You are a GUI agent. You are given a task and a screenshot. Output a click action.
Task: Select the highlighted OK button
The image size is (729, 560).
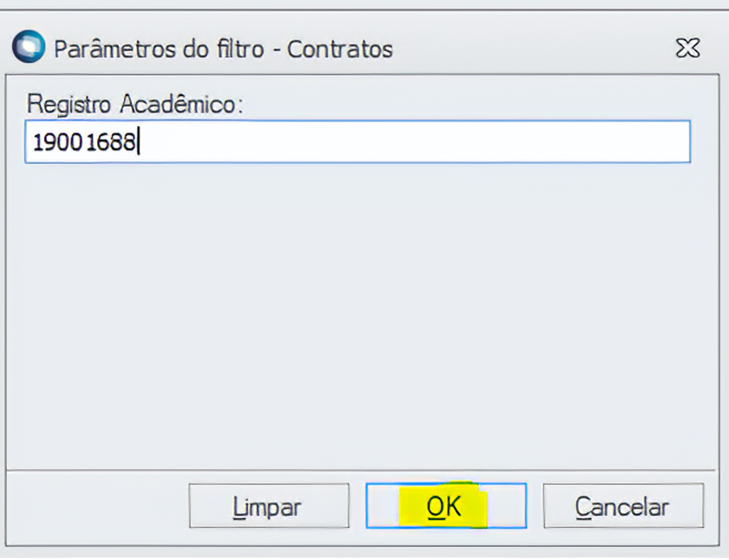pyautogui.click(x=445, y=506)
